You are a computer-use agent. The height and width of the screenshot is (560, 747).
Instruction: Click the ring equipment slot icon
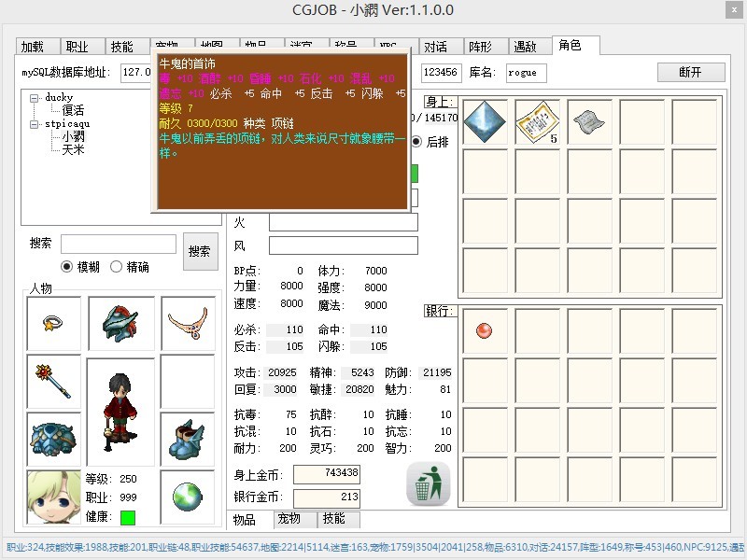[x=54, y=324]
